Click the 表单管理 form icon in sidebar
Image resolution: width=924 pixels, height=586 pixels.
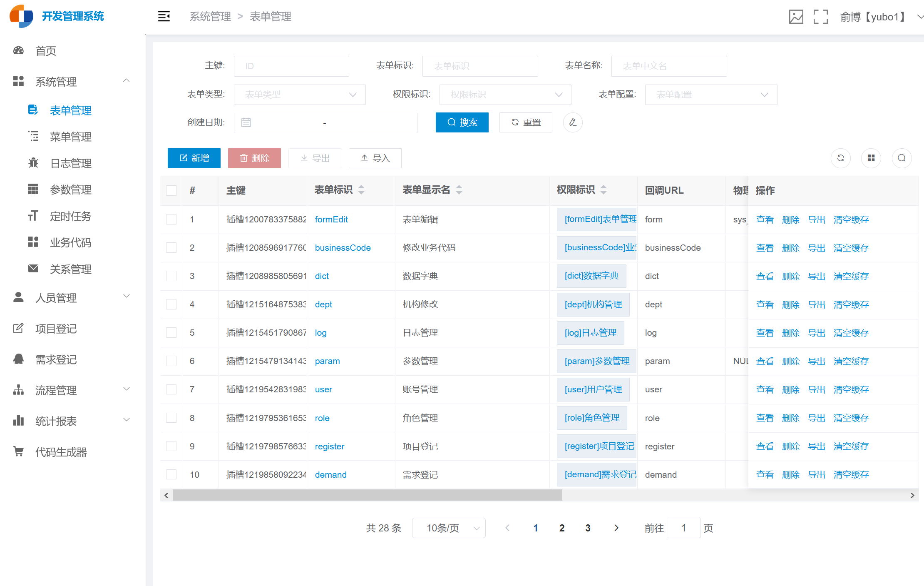click(33, 110)
